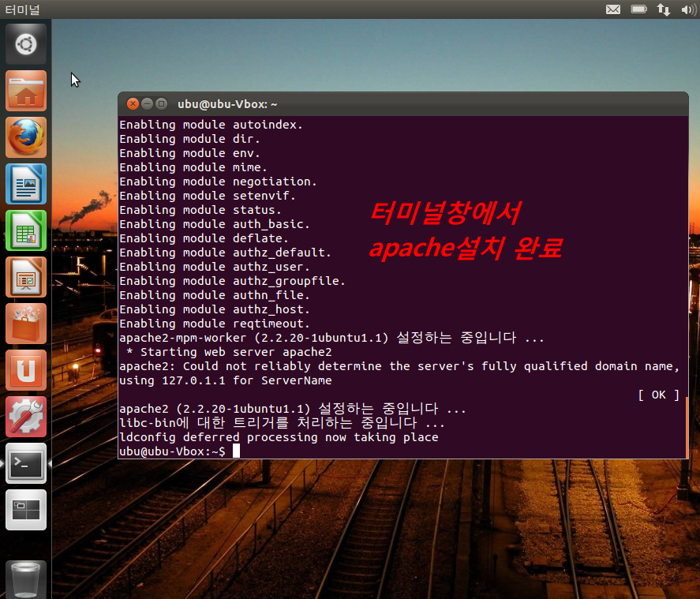The height and width of the screenshot is (599, 700).
Task: Open LibreOffice Calc spreadsheet
Action: [x=26, y=231]
